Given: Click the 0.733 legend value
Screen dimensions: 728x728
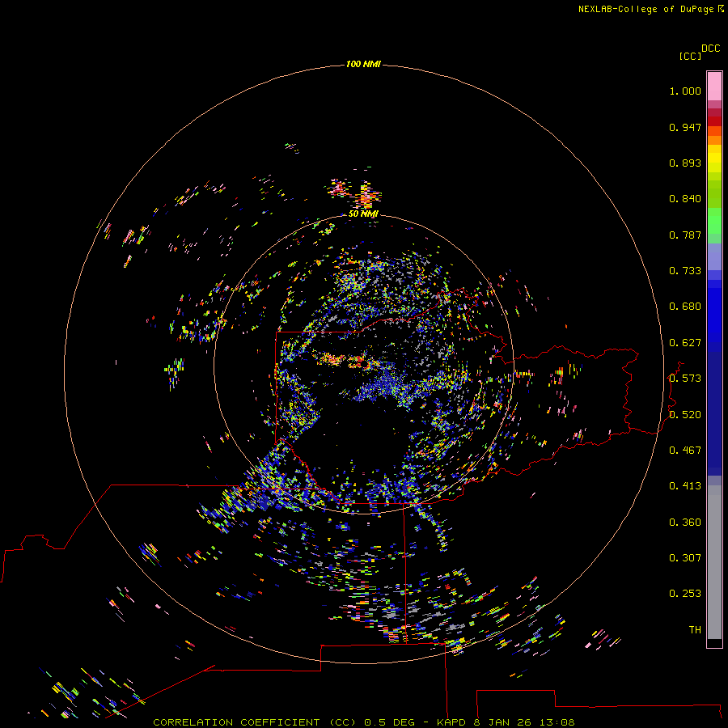Looking at the screenshot, I should (x=685, y=271).
